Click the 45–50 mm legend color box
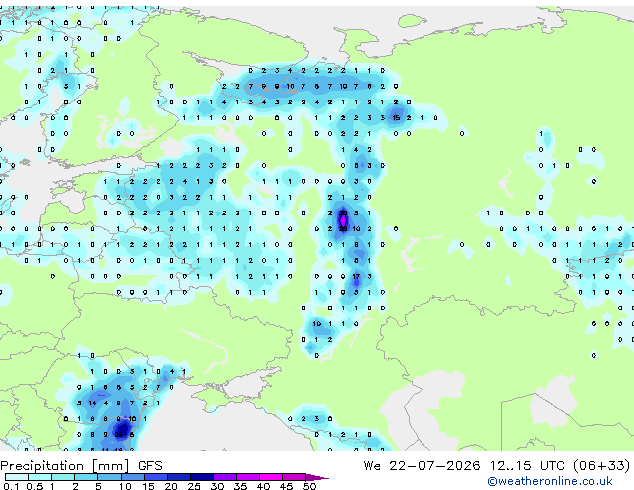This screenshot has height=490, width=634. click(294, 477)
